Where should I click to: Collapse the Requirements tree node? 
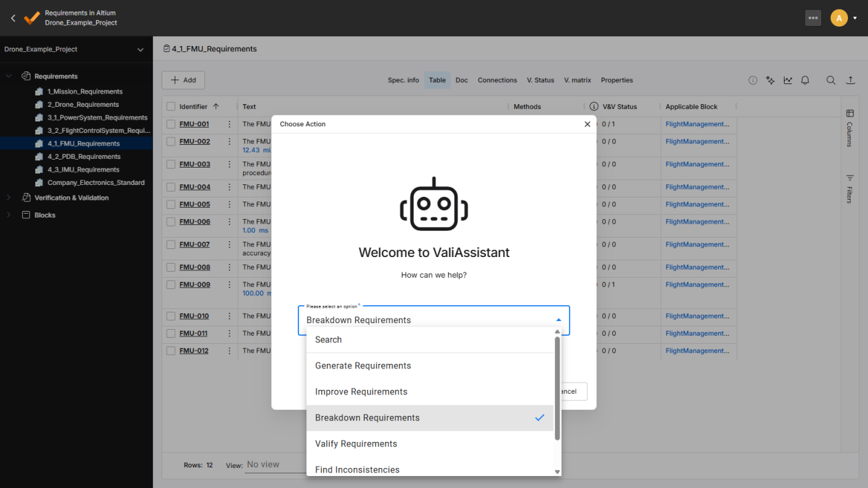tap(9, 76)
